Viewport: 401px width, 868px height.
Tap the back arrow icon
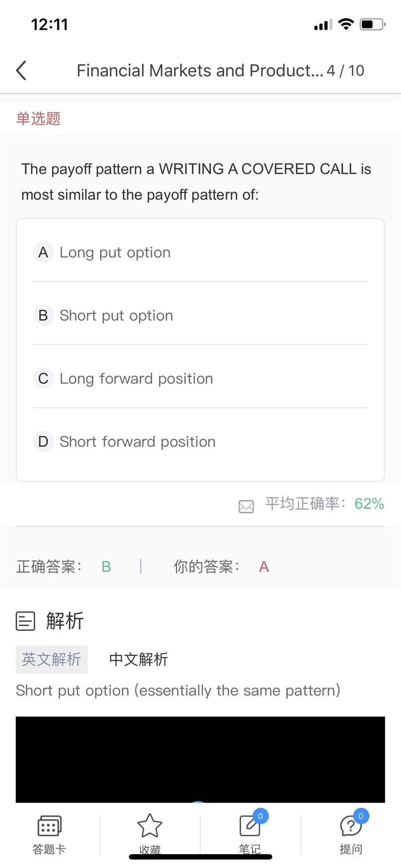(21, 71)
